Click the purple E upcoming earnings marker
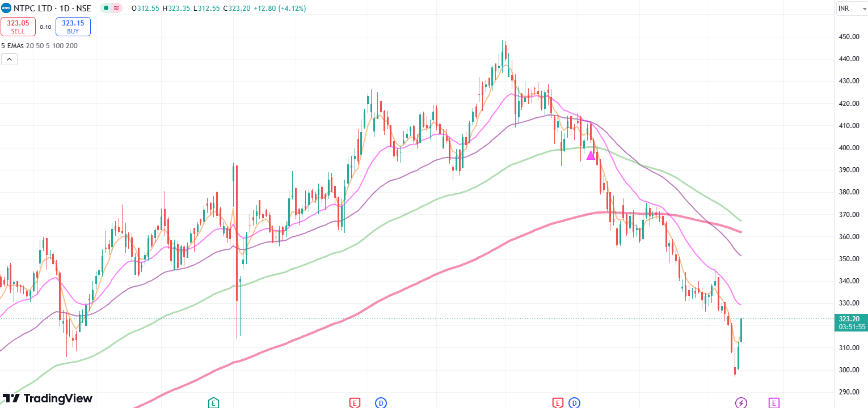868x408 pixels. point(774,403)
